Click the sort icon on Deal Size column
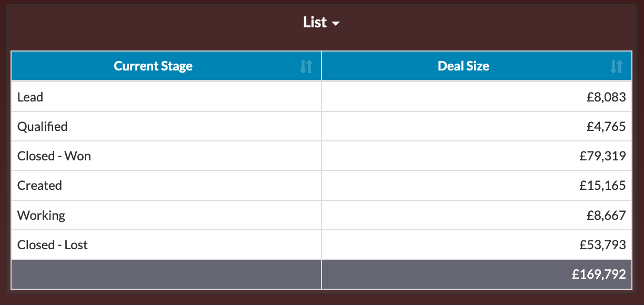Screen dimensions: 644x305 point(616,66)
